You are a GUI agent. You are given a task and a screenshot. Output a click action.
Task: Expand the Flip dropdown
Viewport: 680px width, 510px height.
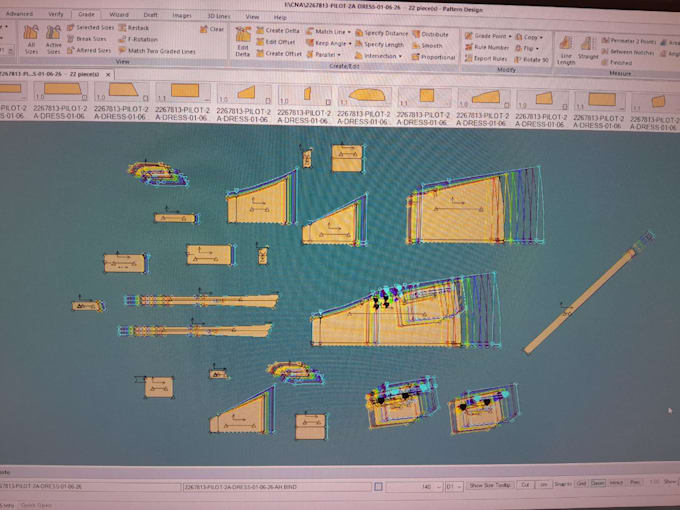(537, 49)
